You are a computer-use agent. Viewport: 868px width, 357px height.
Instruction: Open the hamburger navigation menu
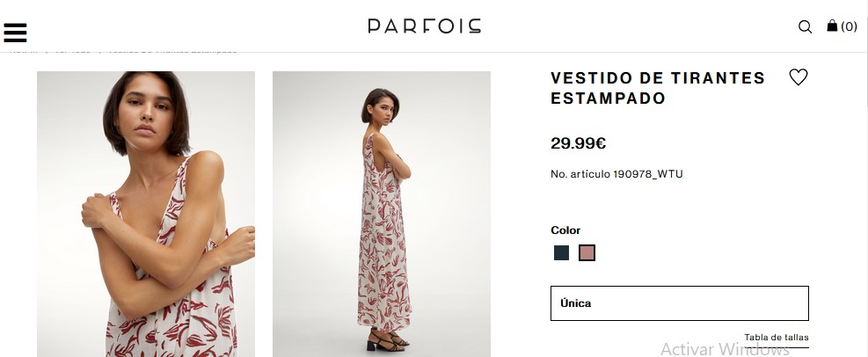[16, 32]
